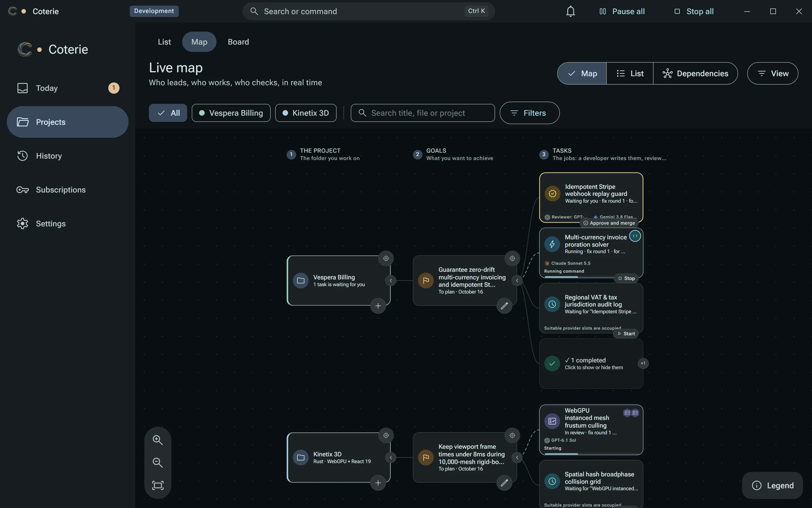The image size is (812, 508).
Task: Click the Coterie logo in sidebar
Action: 25,49
